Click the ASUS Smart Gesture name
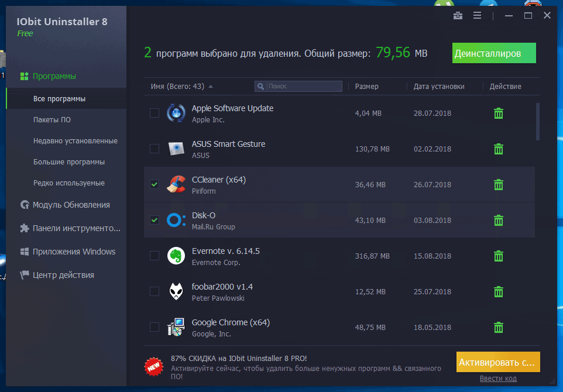This screenshot has width=563, height=392. point(228,144)
